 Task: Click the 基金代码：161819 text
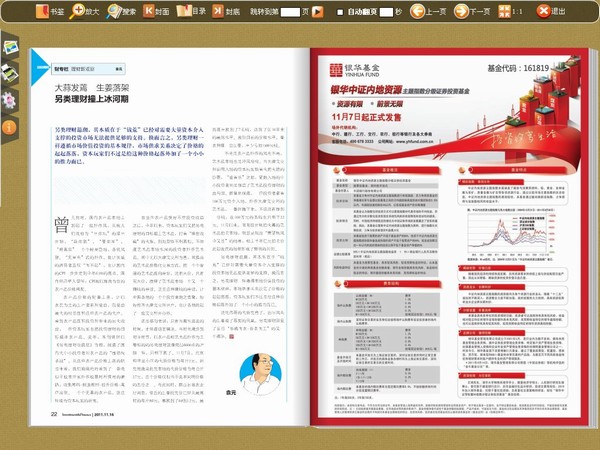point(518,68)
